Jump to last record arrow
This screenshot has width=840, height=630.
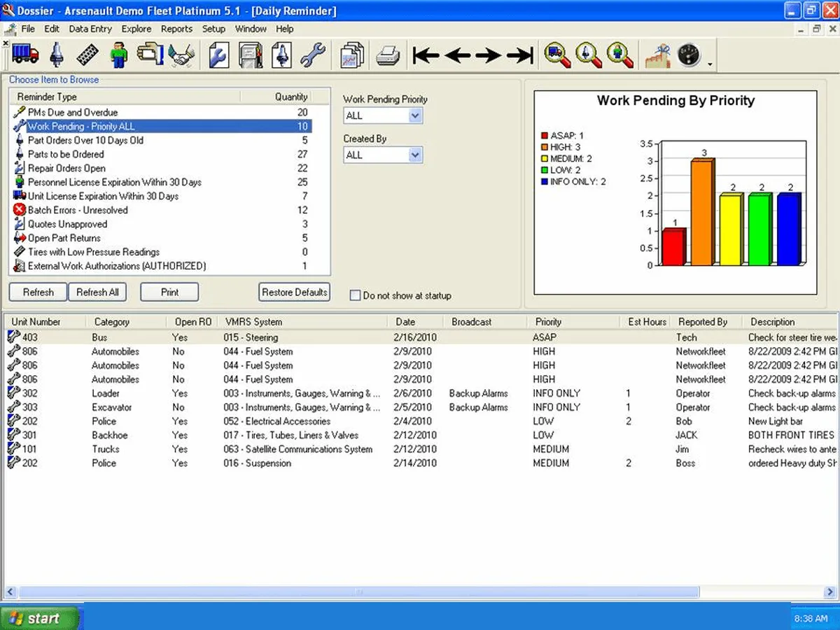(x=520, y=55)
